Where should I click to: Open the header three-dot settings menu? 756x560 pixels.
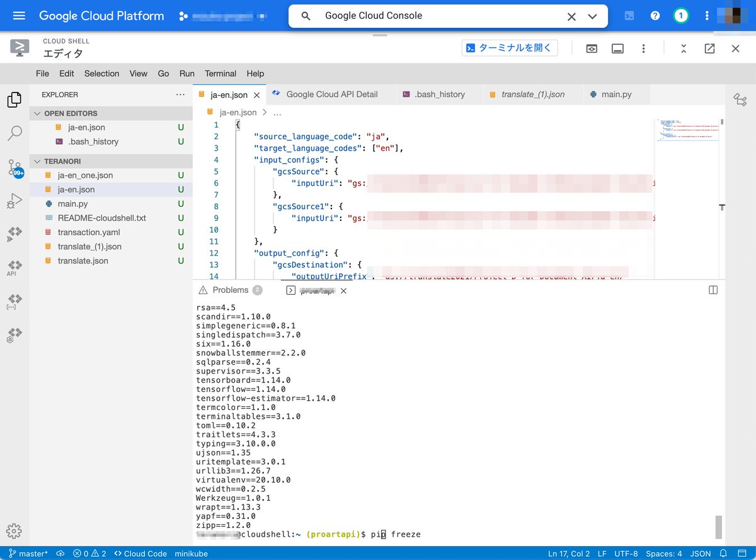[x=707, y=16]
